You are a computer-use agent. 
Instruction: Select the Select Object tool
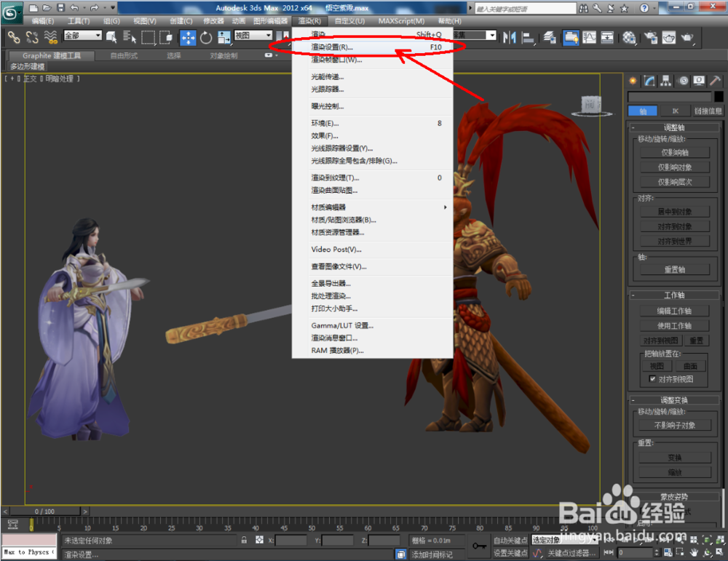click(x=111, y=37)
